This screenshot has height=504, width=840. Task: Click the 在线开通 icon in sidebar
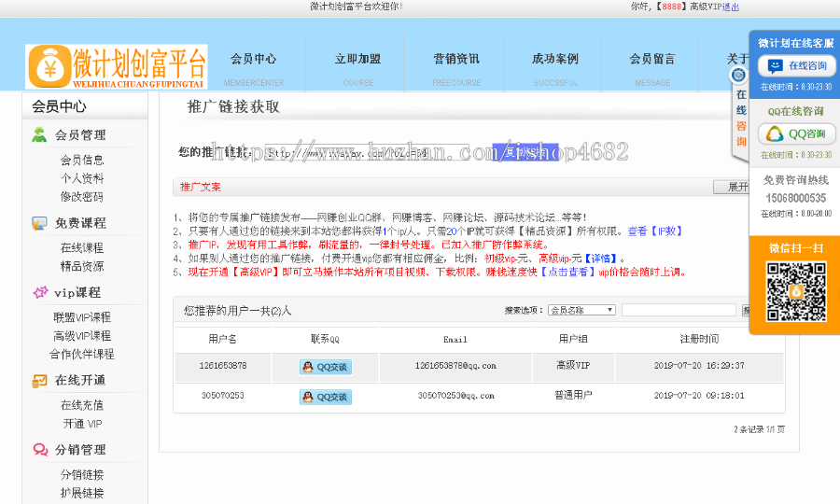click(39, 380)
